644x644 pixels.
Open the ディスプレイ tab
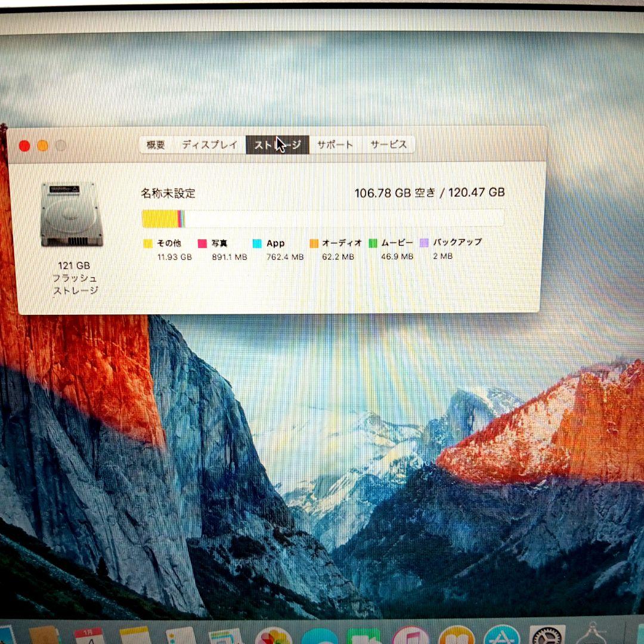209,144
